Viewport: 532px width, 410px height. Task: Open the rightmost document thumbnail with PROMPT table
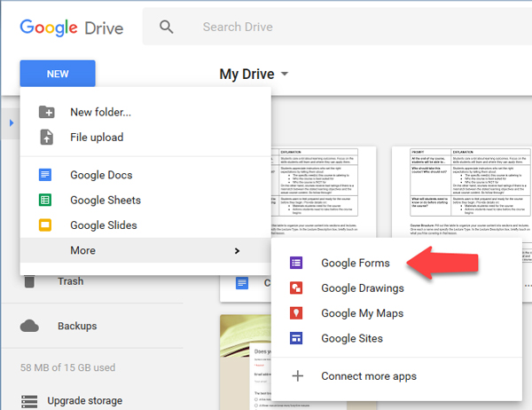(x=462, y=192)
